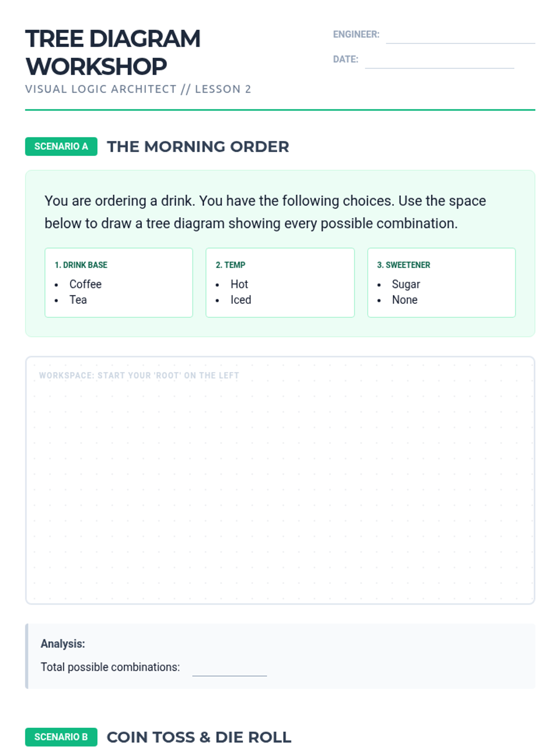Image resolution: width=560 pixels, height=747 pixels.
Task: Click the Date input line
Action: click(439, 61)
